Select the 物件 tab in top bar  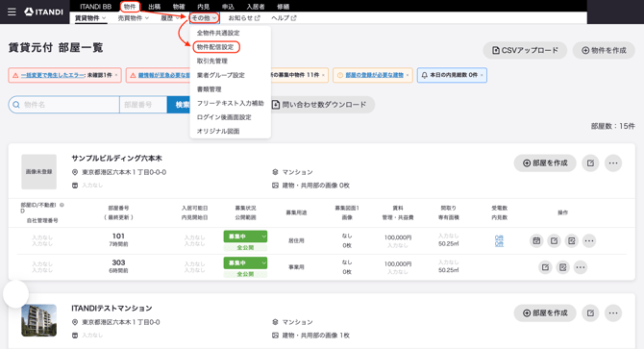[130, 7]
